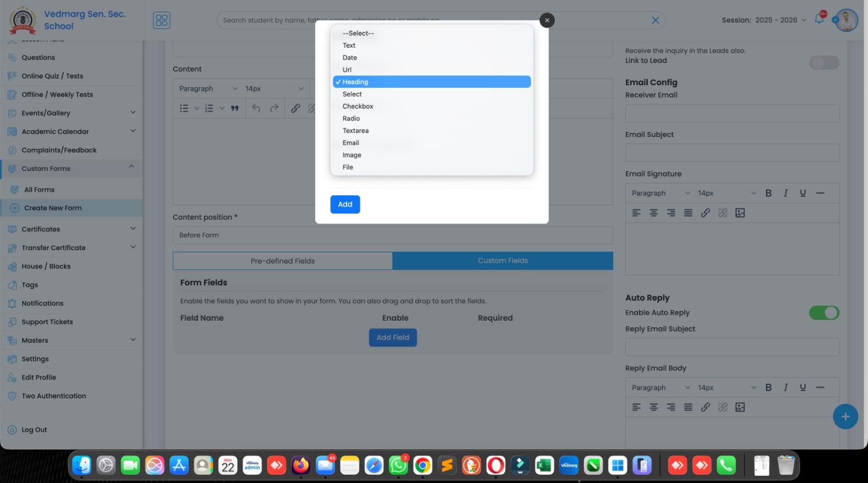Open Google Chrome from the dock

coord(423,466)
